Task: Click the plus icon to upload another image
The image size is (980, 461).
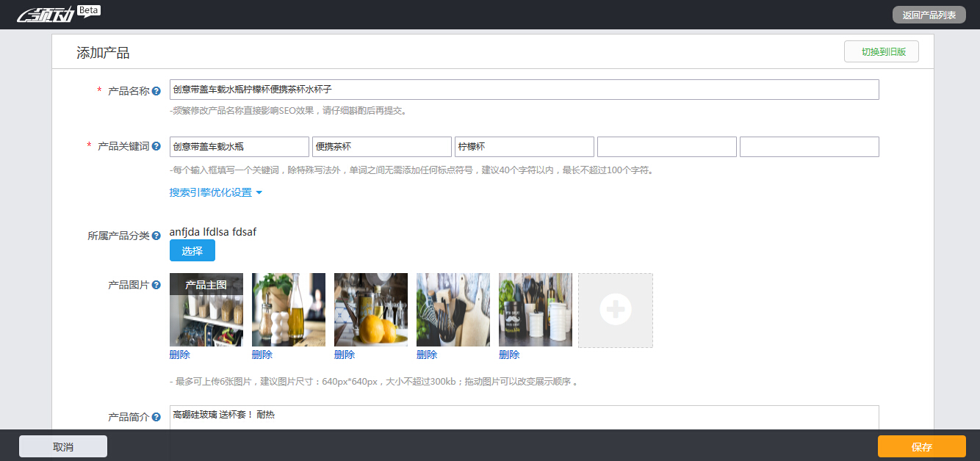Action: click(x=615, y=310)
